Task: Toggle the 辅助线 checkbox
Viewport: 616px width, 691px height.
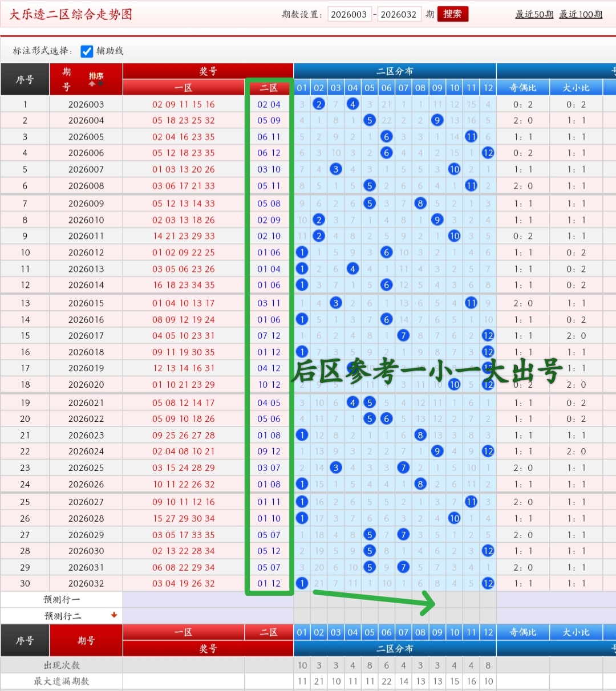Action: 87,51
